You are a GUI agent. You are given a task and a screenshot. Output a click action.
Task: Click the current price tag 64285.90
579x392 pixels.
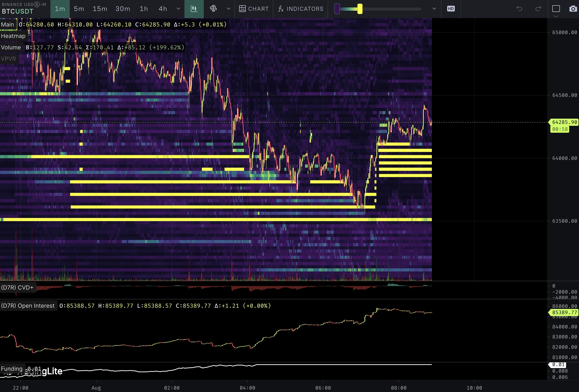point(564,122)
